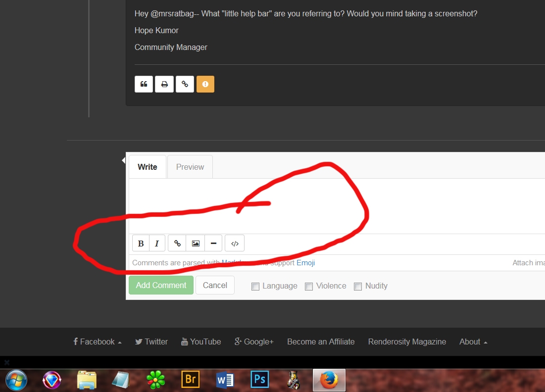Switch to the Preview tab
Image resolution: width=545 pixels, height=392 pixels.
[190, 167]
